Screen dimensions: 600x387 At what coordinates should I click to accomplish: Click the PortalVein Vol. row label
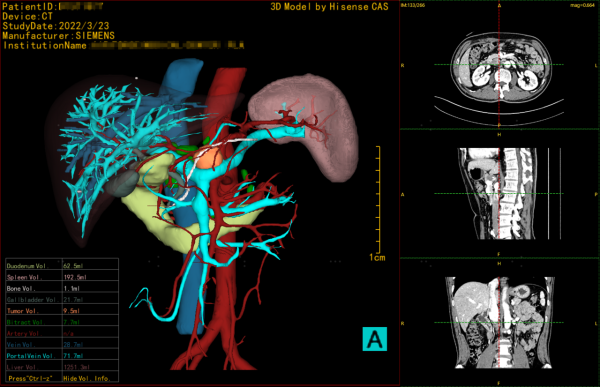(30, 356)
